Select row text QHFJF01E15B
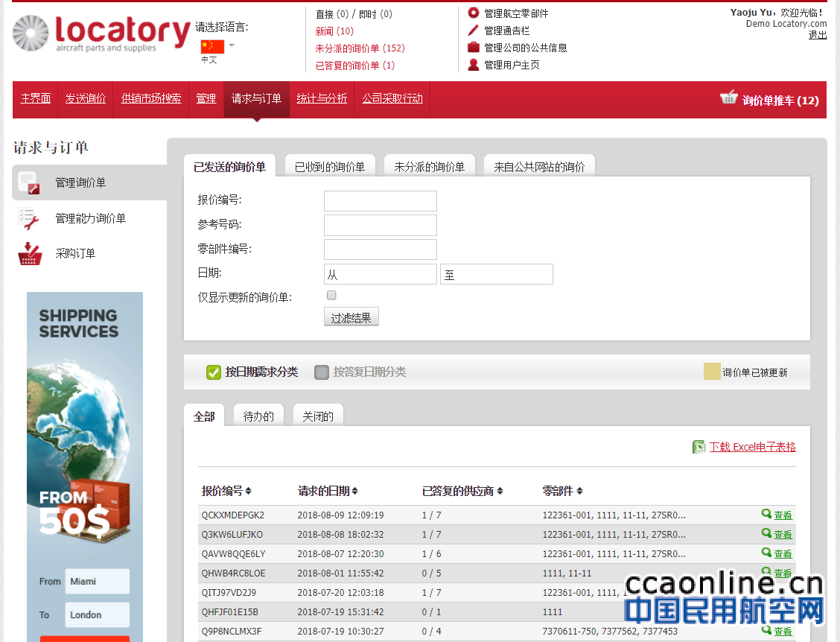The height and width of the screenshot is (642, 840). [230, 611]
